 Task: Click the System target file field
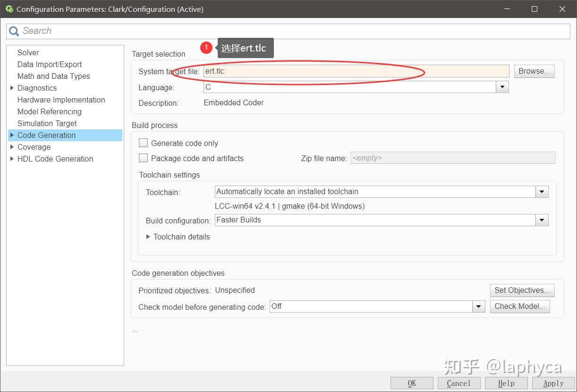356,71
